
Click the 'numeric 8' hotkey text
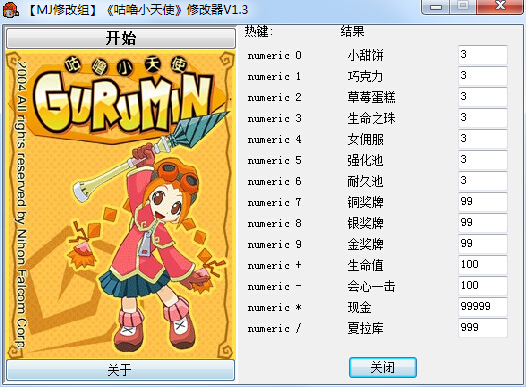[x=275, y=224]
